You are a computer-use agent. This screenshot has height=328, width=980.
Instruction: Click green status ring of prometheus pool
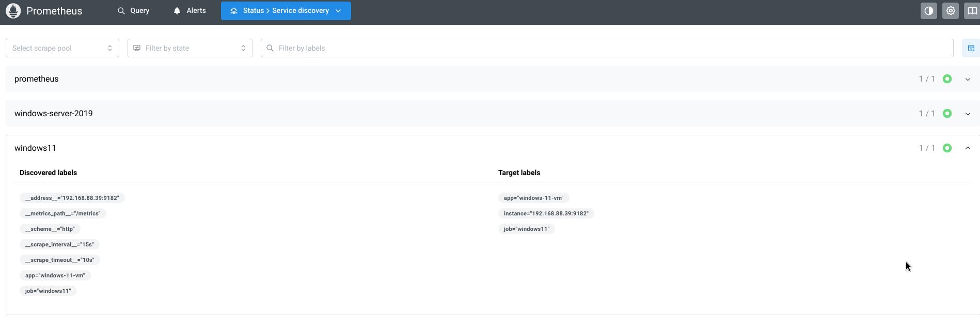click(x=947, y=79)
